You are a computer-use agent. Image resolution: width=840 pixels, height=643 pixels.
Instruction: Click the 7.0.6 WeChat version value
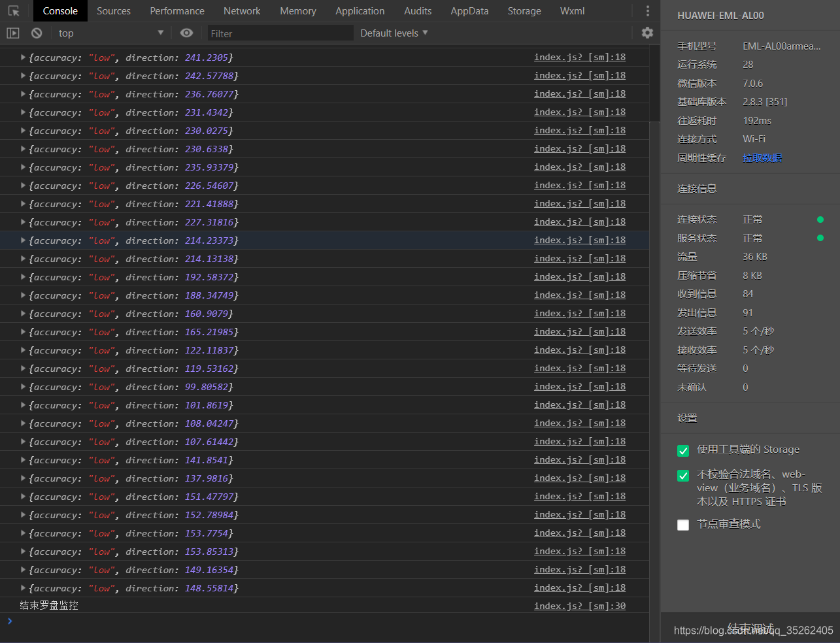click(x=752, y=83)
